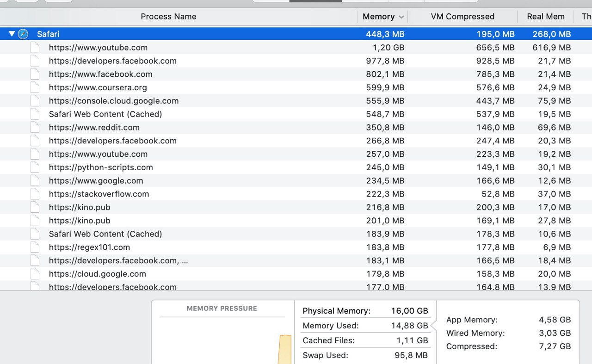Image resolution: width=592 pixels, height=364 pixels.
Task: Collapse the Safari process group triangle
Action: pyautogui.click(x=12, y=34)
